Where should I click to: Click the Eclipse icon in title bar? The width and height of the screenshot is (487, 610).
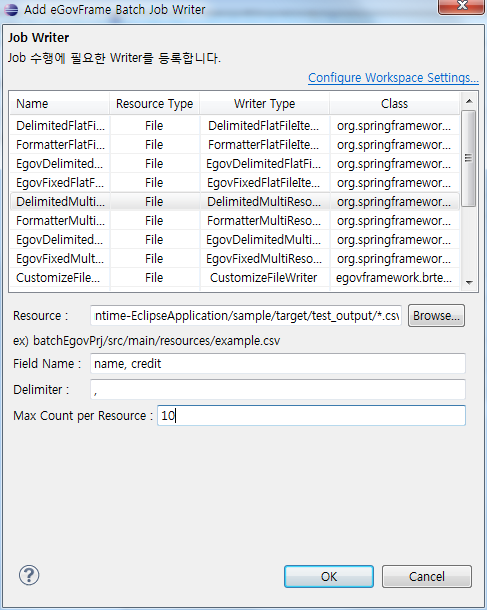(11, 9)
